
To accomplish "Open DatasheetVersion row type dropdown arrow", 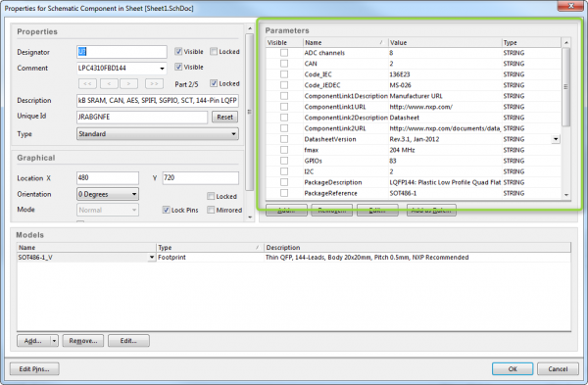I will (x=556, y=139).
